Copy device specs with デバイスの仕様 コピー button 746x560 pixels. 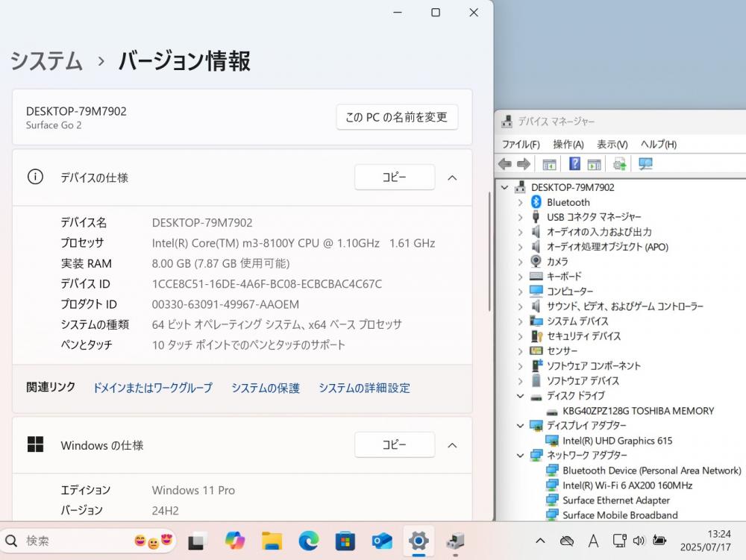(x=395, y=177)
